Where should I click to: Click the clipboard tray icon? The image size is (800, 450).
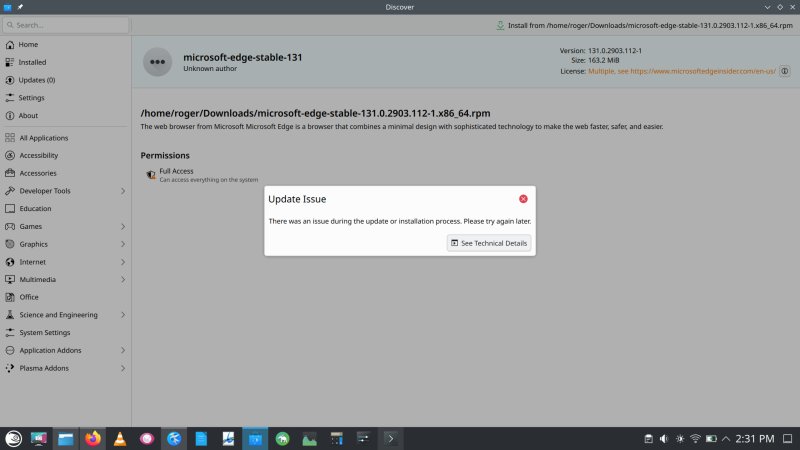[x=648, y=439]
